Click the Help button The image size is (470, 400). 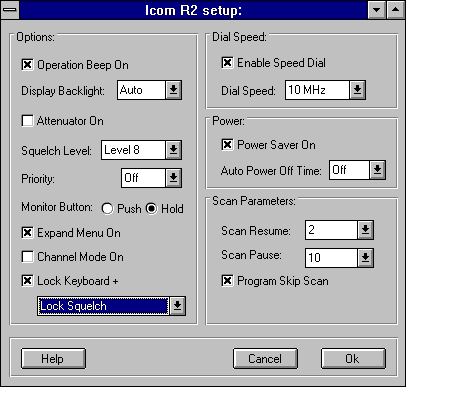pyautogui.click(x=53, y=359)
